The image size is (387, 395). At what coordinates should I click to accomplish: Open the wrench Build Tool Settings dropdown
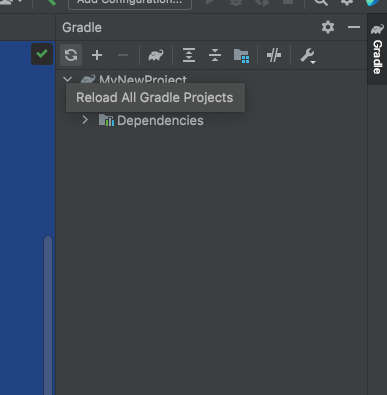(308, 56)
